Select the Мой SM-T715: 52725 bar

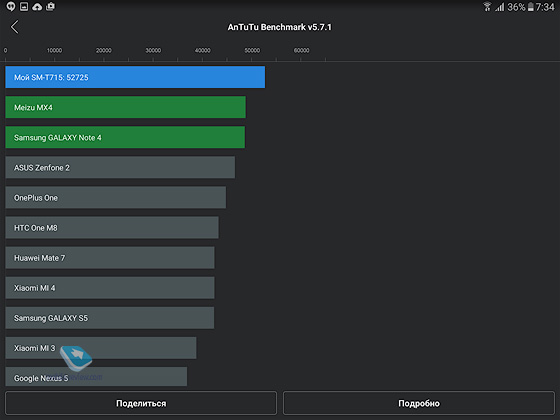tap(135, 77)
